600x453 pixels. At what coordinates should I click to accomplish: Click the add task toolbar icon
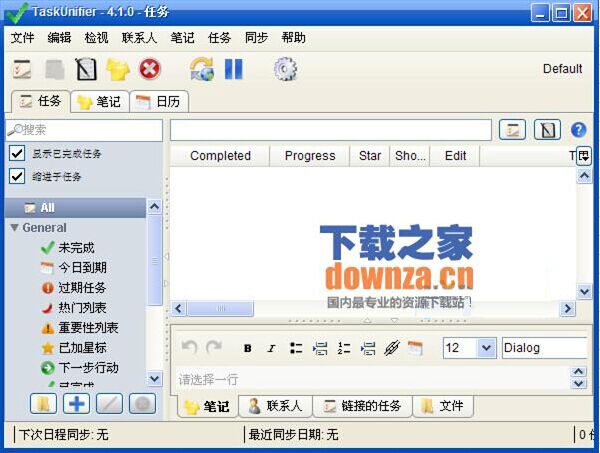(x=22, y=69)
